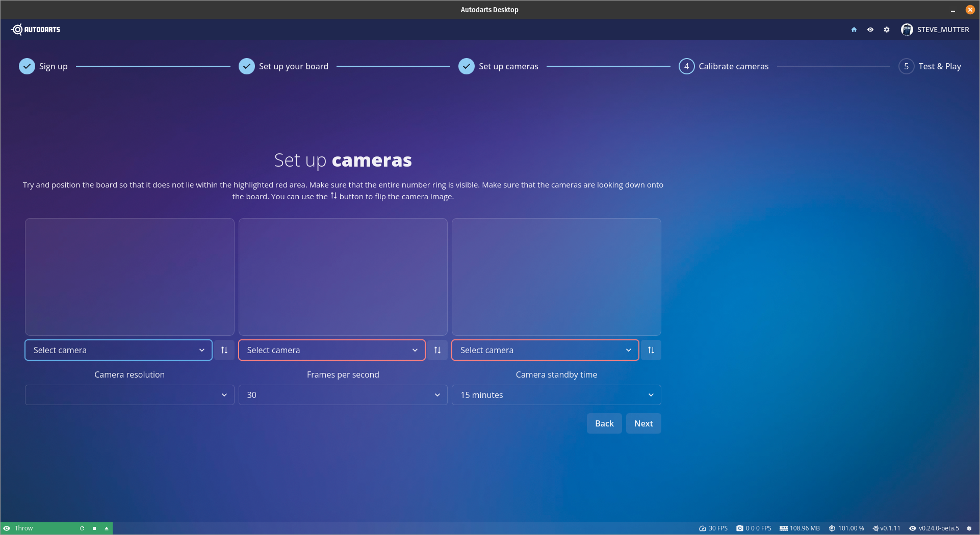Screen dimensions: 980x535
Task: Flip the first camera image
Action: point(224,350)
